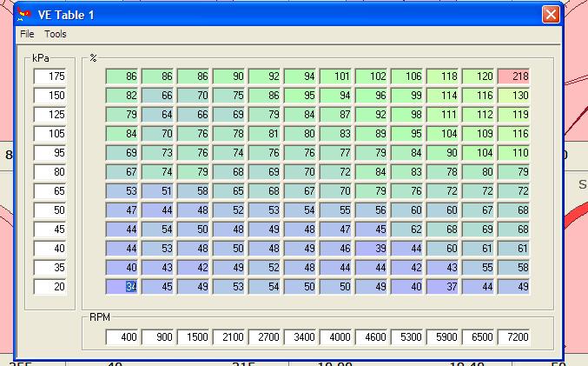This screenshot has width=588, height=366.
Task: Select VE cell 54 in the 20 kPa row
Action: 264,287
